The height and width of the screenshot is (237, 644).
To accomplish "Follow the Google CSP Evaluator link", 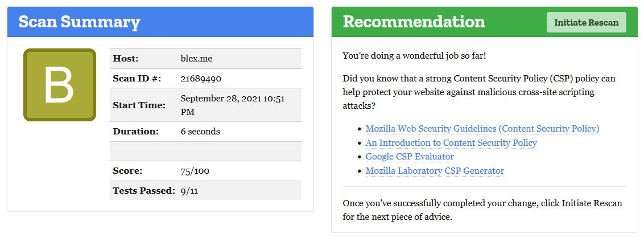I will coord(409,157).
